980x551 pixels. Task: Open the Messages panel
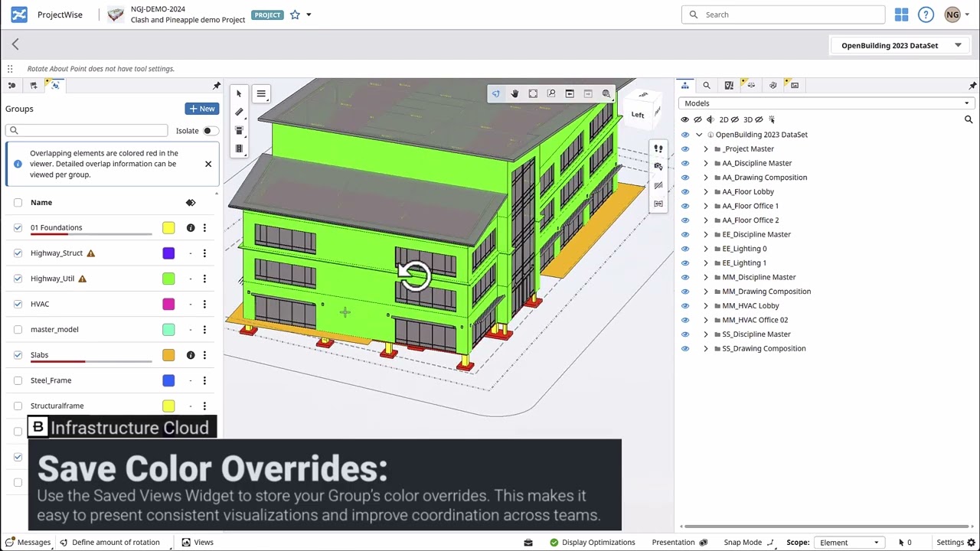tap(28, 543)
